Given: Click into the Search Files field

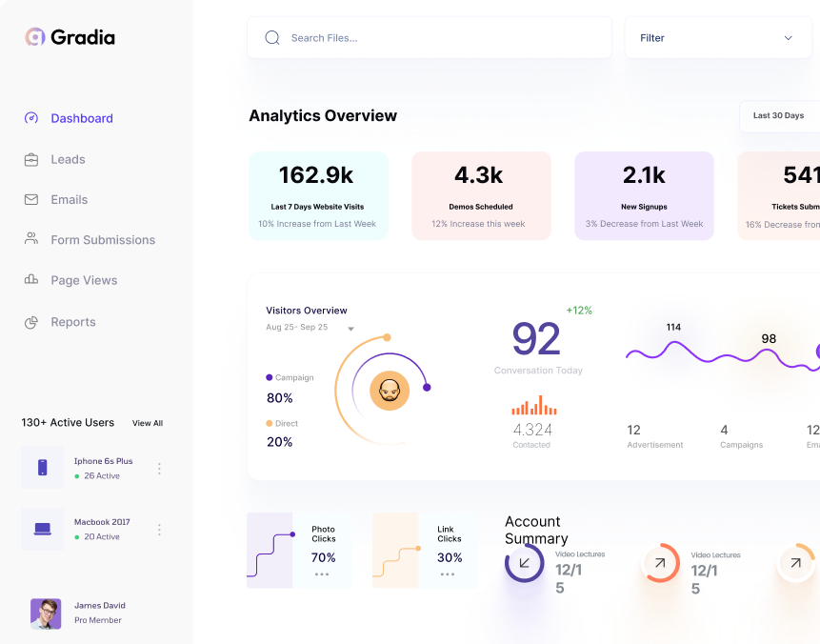Looking at the screenshot, I should 438,38.
